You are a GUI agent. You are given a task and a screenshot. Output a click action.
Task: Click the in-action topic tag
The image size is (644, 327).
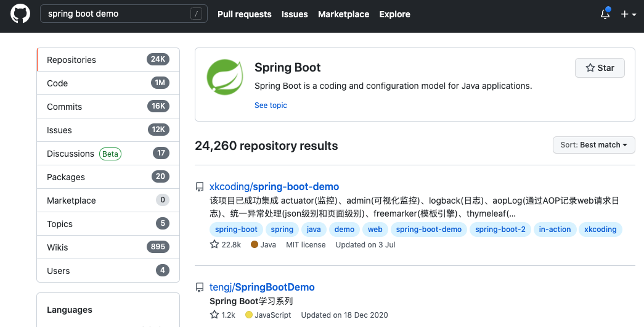point(555,230)
